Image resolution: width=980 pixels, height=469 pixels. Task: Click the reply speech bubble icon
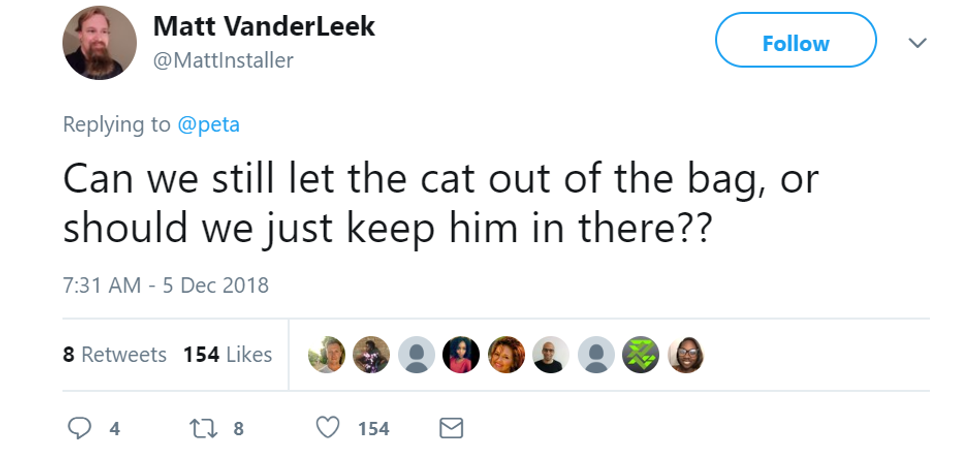80,428
